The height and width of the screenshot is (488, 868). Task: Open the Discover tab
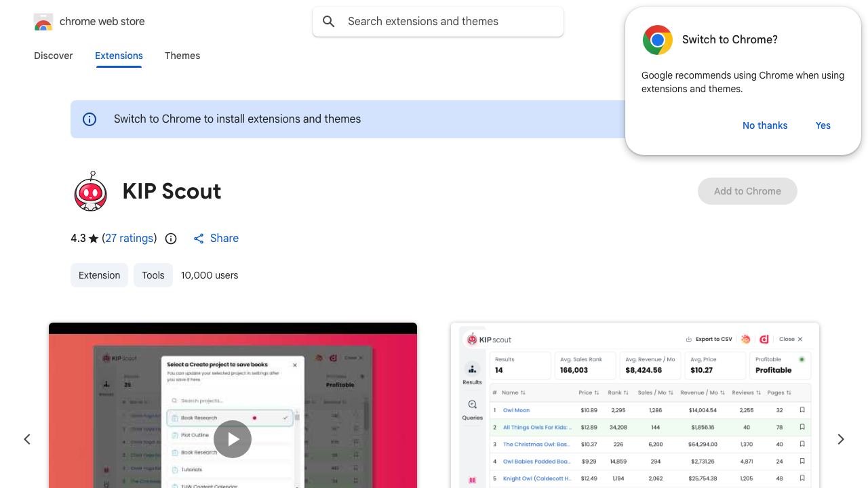point(54,56)
